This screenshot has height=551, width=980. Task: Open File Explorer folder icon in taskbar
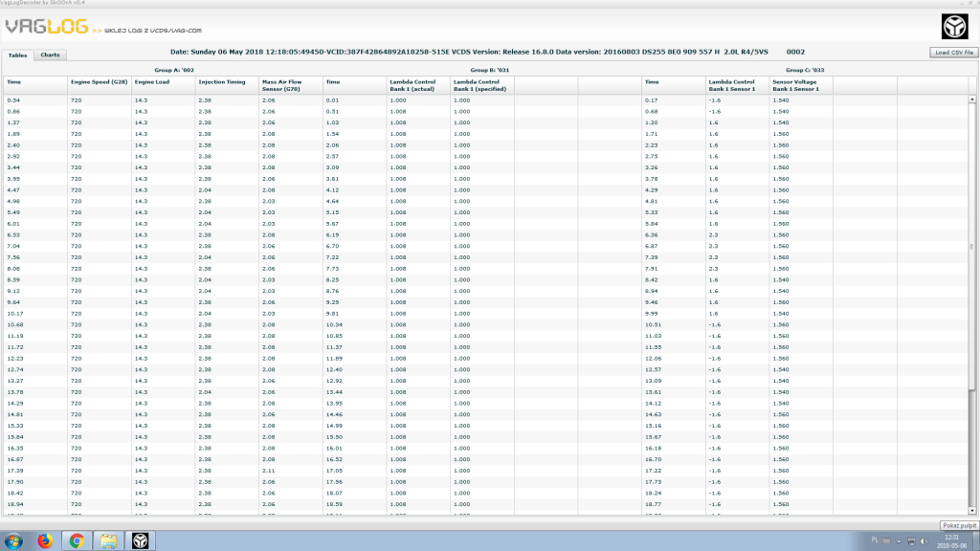109,541
